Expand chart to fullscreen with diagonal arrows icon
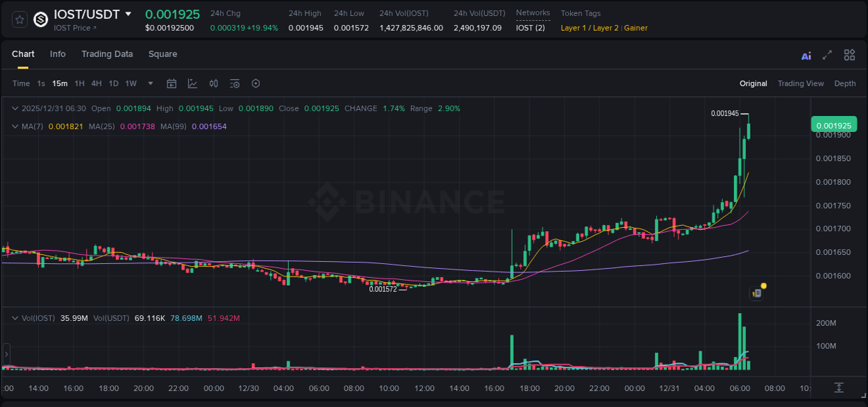 [x=826, y=55]
